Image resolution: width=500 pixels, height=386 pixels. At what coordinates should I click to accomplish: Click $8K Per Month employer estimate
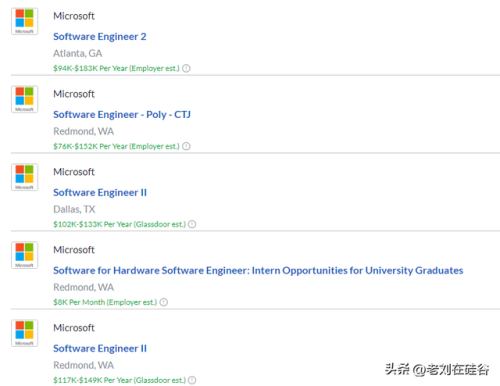(105, 302)
